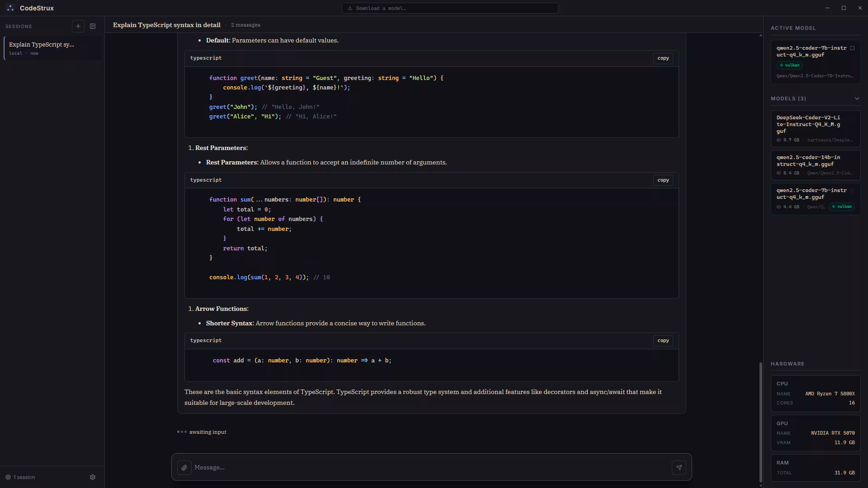This screenshot has height=488, width=868.
Task: Click the 'Arrow Functions:' numbered heading
Action: pyautogui.click(x=222, y=309)
